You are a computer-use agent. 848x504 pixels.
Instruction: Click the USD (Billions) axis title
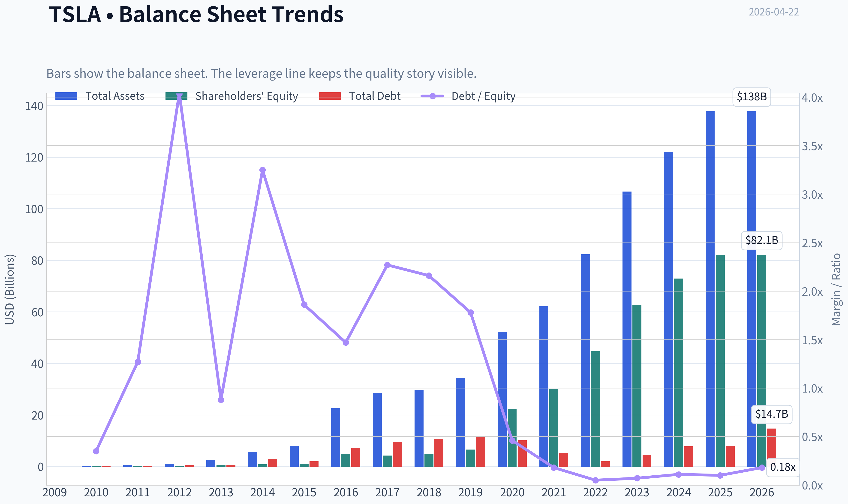click(10, 289)
